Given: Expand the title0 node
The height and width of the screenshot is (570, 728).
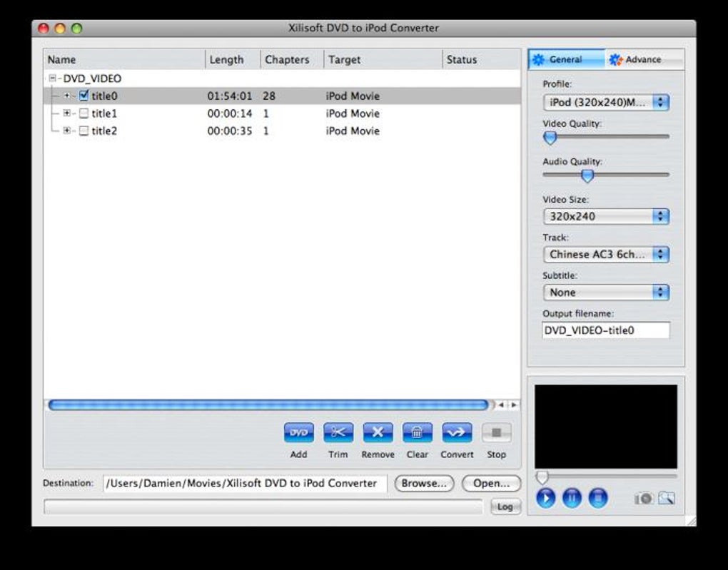Looking at the screenshot, I should pyautogui.click(x=67, y=96).
